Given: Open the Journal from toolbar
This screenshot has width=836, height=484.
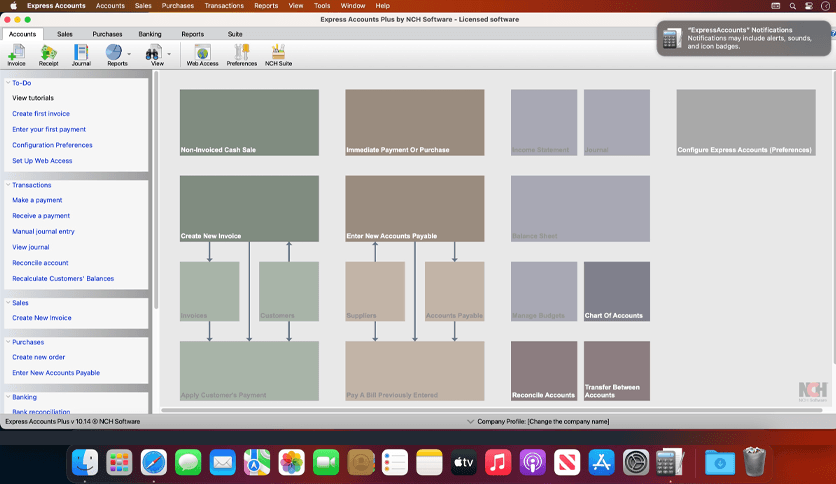Looking at the screenshot, I should pyautogui.click(x=81, y=54).
